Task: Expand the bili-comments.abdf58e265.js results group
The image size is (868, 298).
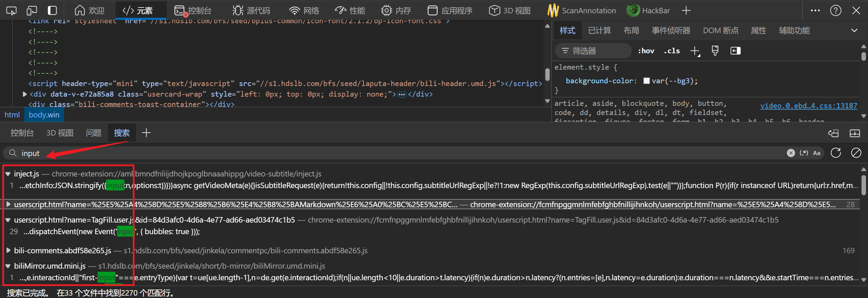Action: [x=8, y=251]
